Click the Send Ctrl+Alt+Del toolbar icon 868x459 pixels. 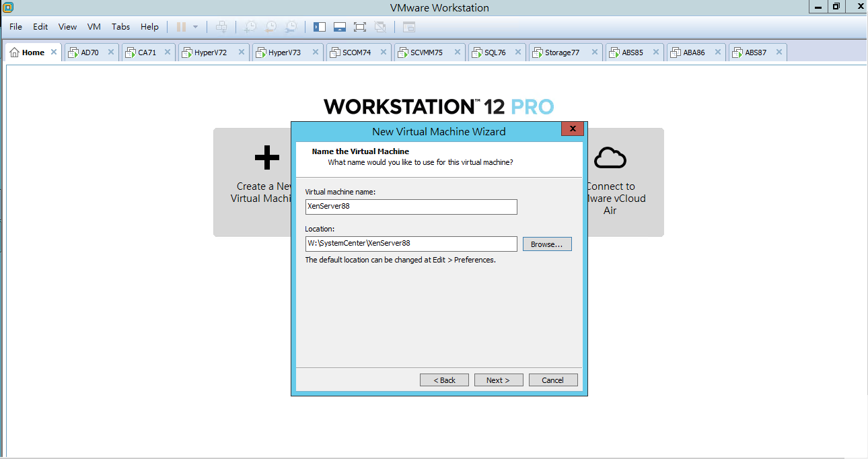pyautogui.click(x=221, y=27)
